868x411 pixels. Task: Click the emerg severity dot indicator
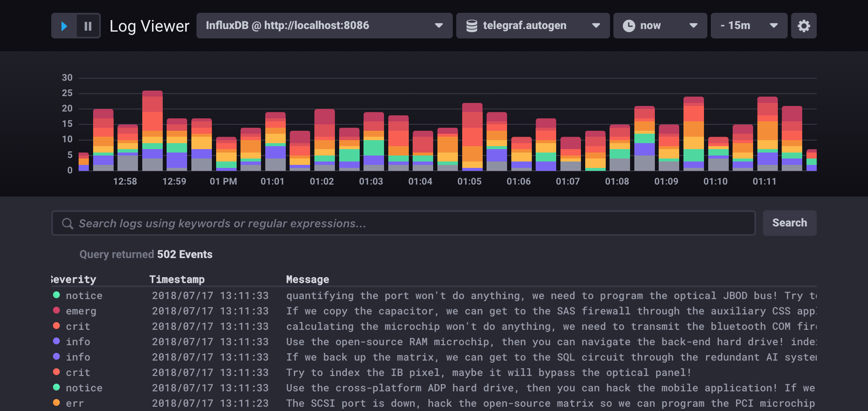pos(56,311)
